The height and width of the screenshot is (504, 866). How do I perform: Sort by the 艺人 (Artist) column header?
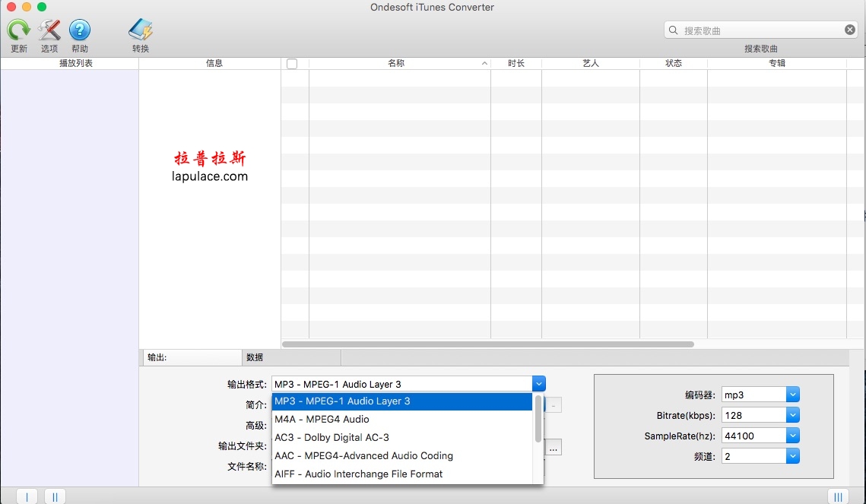[591, 64]
